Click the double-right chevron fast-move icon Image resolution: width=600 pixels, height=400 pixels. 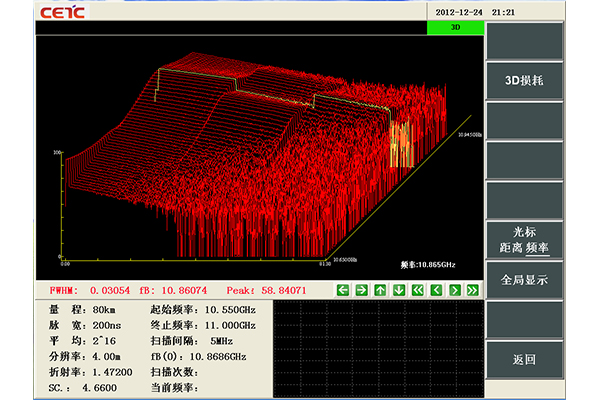point(472,290)
